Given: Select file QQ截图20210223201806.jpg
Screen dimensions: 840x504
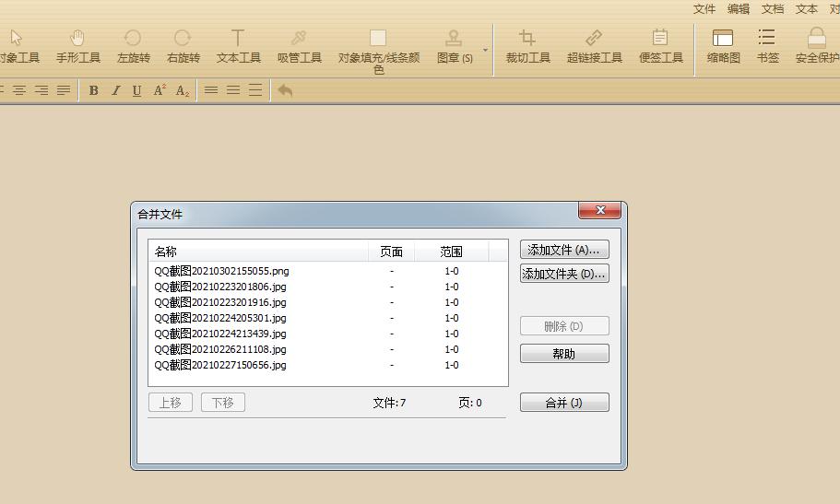Looking at the screenshot, I should (x=220, y=287).
